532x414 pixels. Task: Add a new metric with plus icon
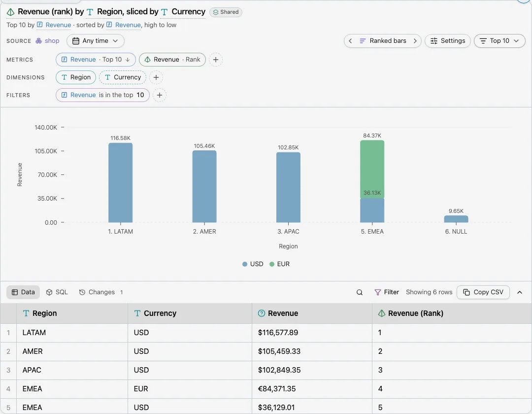coord(215,60)
